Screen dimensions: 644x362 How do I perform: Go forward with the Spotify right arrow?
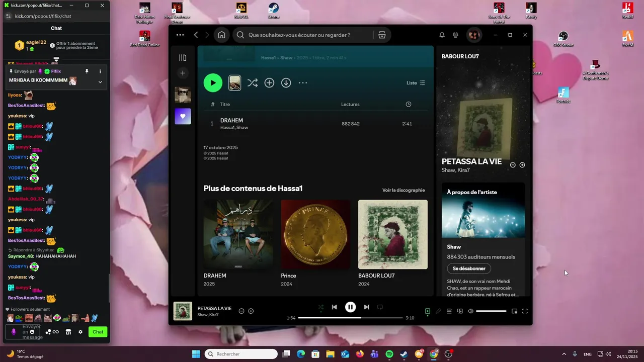point(208,35)
